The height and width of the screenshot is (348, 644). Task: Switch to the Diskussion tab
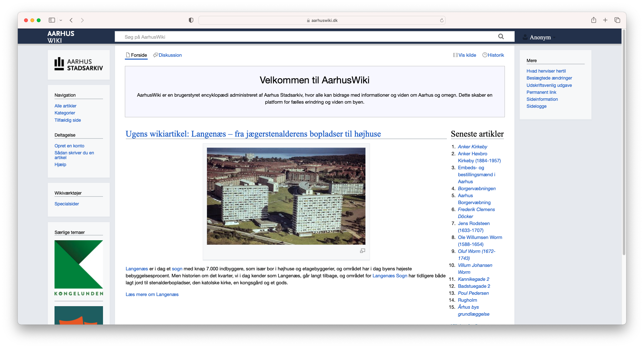tap(167, 55)
